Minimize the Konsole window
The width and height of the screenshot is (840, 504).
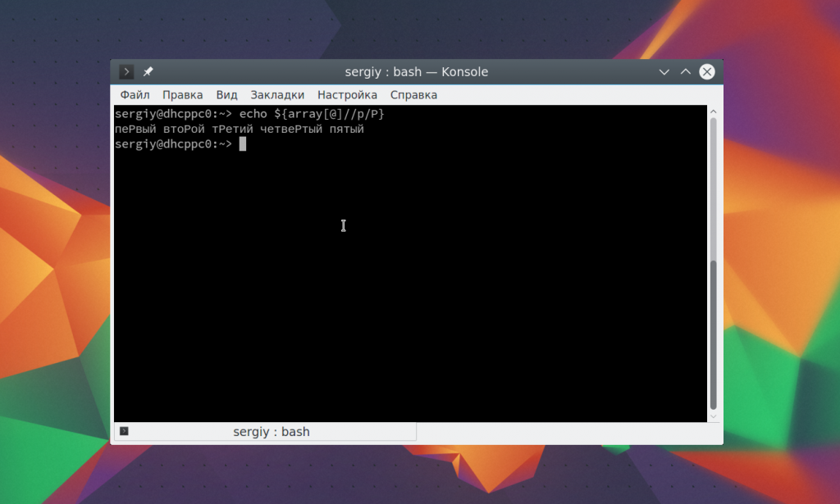(664, 72)
